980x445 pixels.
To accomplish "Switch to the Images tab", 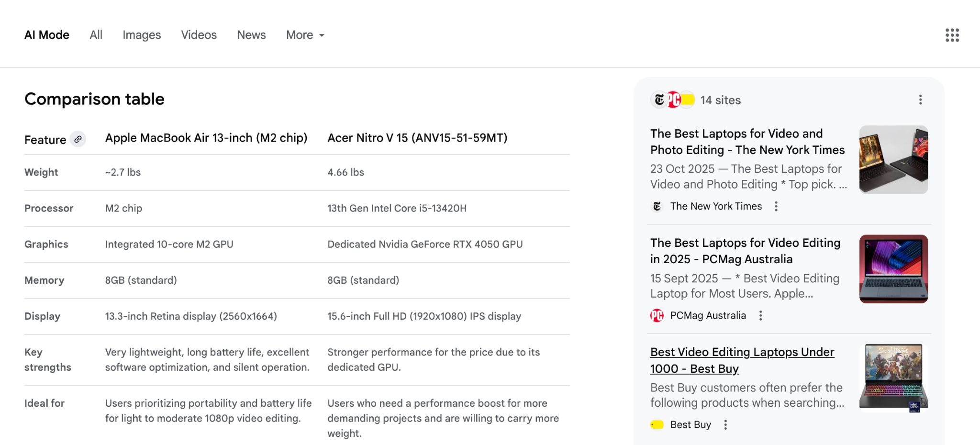I will tap(141, 35).
